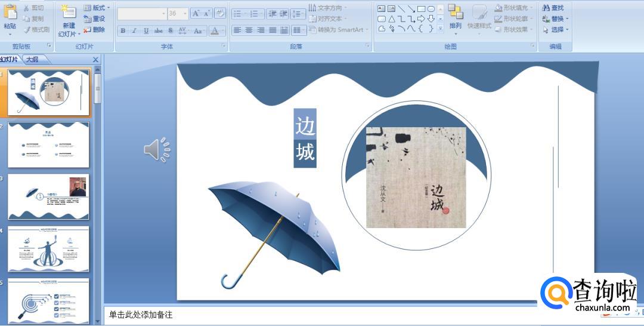Center align the text

[x=249, y=30]
